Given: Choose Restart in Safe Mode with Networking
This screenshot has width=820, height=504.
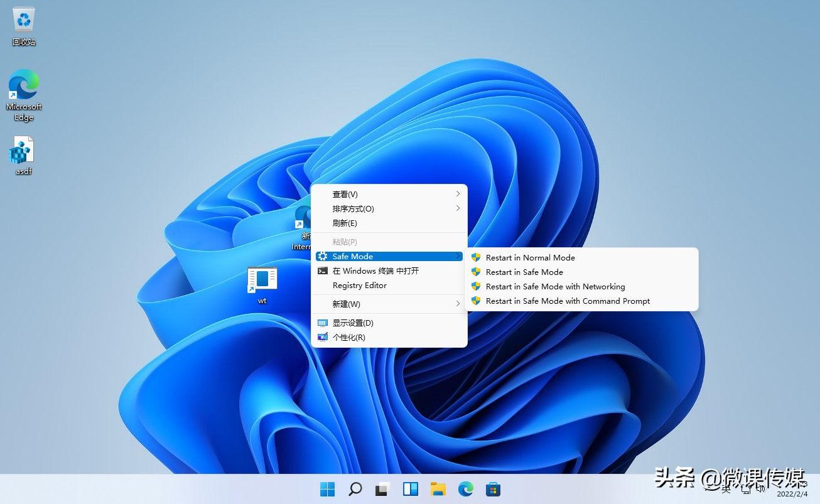Looking at the screenshot, I should [x=583, y=286].
